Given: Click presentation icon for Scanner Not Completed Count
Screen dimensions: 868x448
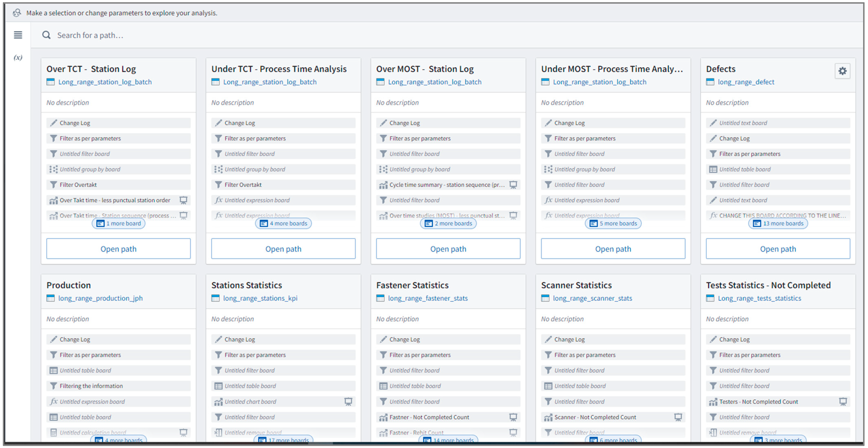Looking at the screenshot, I should (678, 417).
